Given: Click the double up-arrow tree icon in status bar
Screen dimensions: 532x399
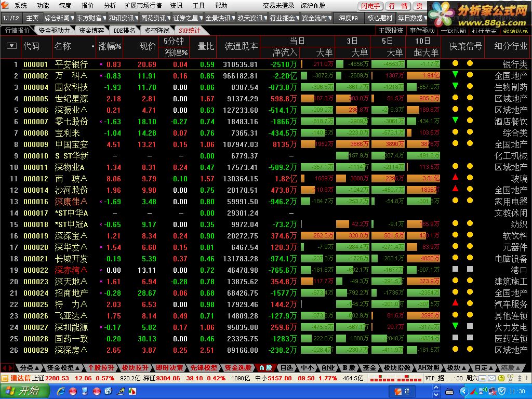Looking at the screenshot, I should pos(520,378).
